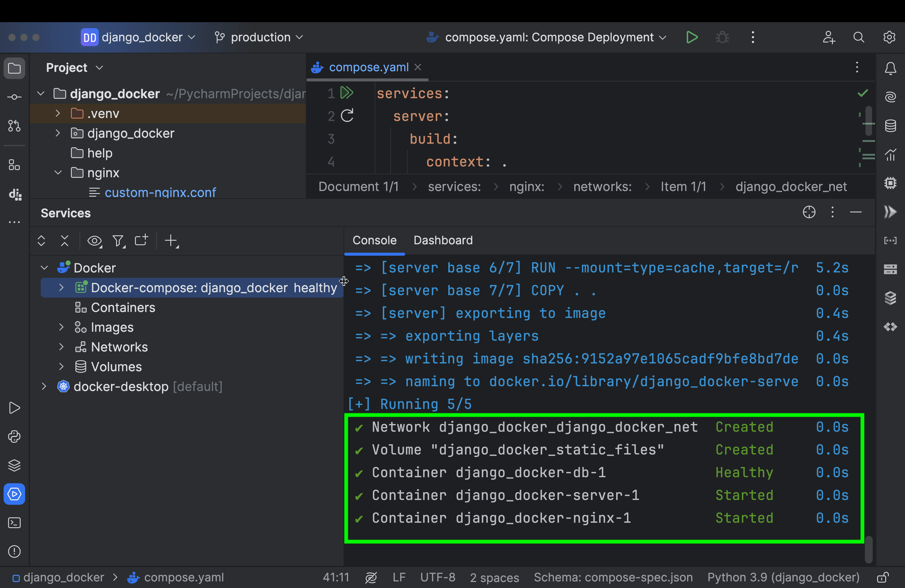Expand the Docker-compose django_docker node
The height and width of the screenshot is (588, 905).
coord(61,288)
